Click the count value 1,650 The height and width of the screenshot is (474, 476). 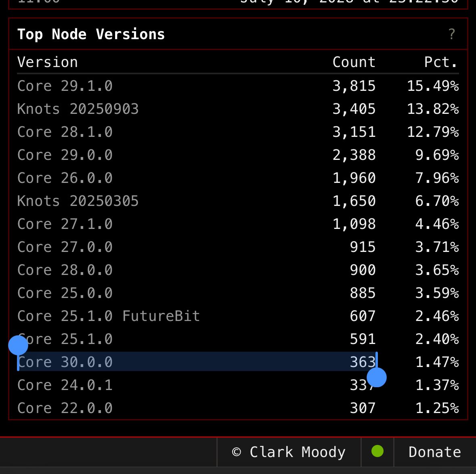click(x=354, y=201)
